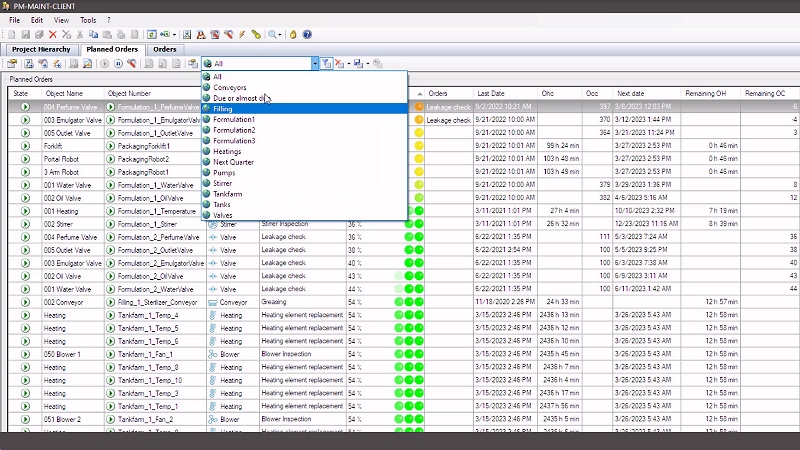Screen dimensions: 800x450
Task: Open the File menu
Action: click(x=14, y=20)
